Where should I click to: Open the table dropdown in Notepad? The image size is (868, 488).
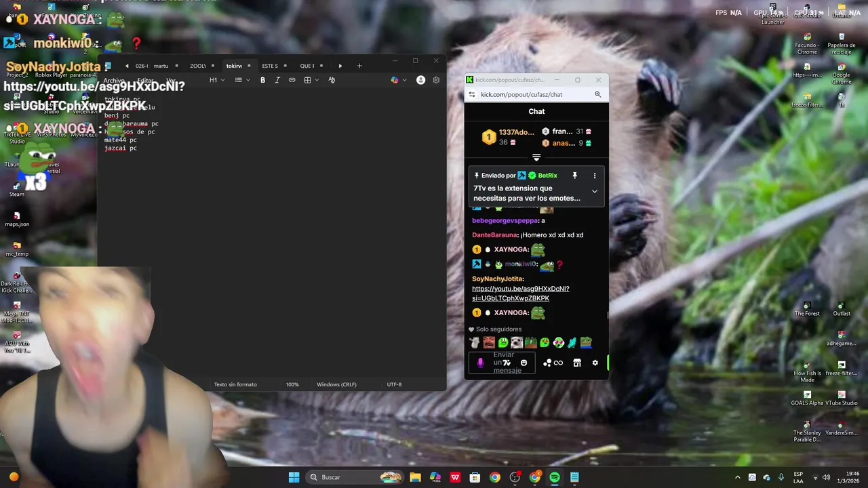pos(311,80)
